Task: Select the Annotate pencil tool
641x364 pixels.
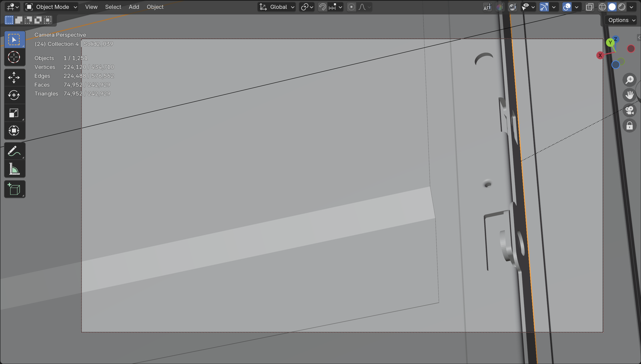Action: tap(14, 151)
